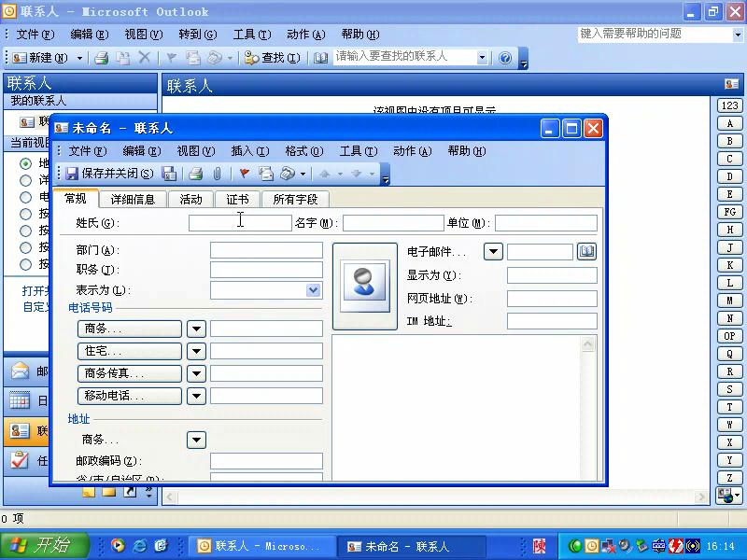Print the contact using the contact toolbar printer icon
This screenshot has width=747, height=560.
pos(196,174)
